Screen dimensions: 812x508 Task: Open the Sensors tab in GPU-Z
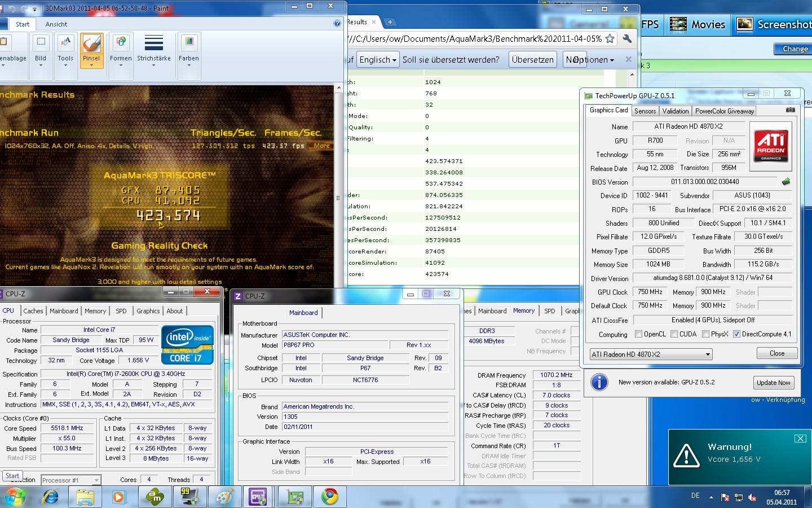pyautogui.click(x=645, y=111)
